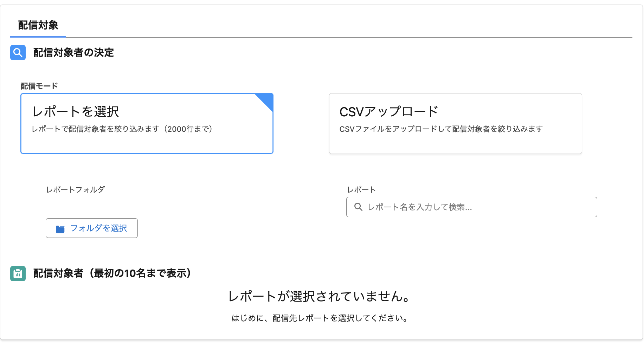Click the レポート field label

tap(361, 190)
